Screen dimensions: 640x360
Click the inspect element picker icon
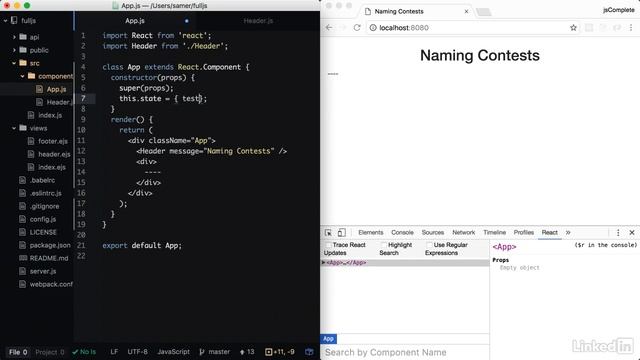[x=328, y=232]
